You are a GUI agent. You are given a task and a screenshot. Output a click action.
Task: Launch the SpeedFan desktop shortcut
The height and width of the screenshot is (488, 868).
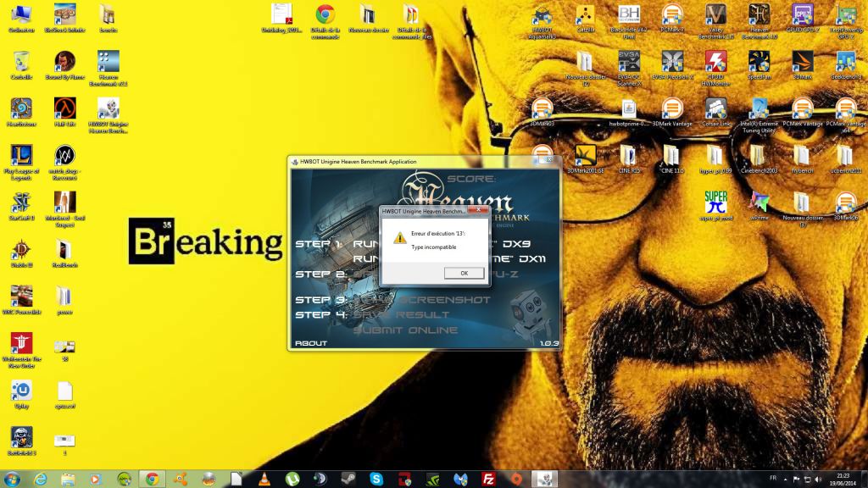pos(759,66)
